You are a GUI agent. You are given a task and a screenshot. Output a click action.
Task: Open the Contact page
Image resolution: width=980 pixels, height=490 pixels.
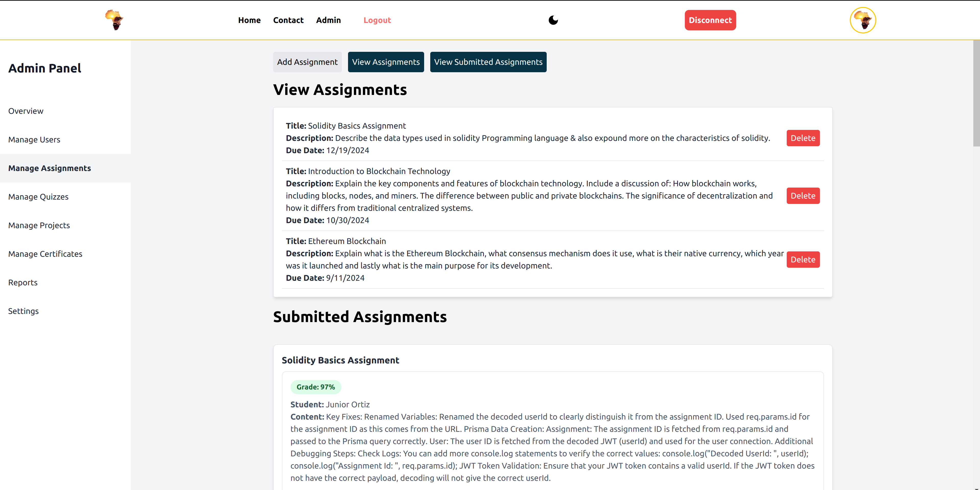(288, 20)
